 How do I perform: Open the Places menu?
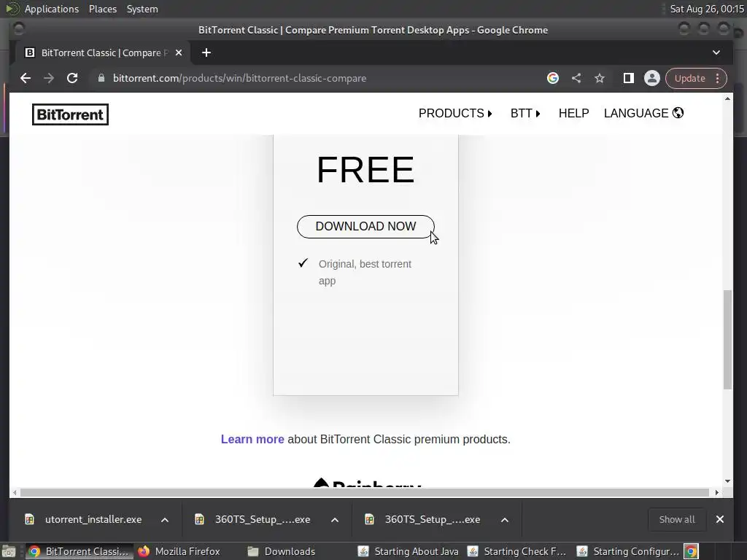click(x=102, y=9)
